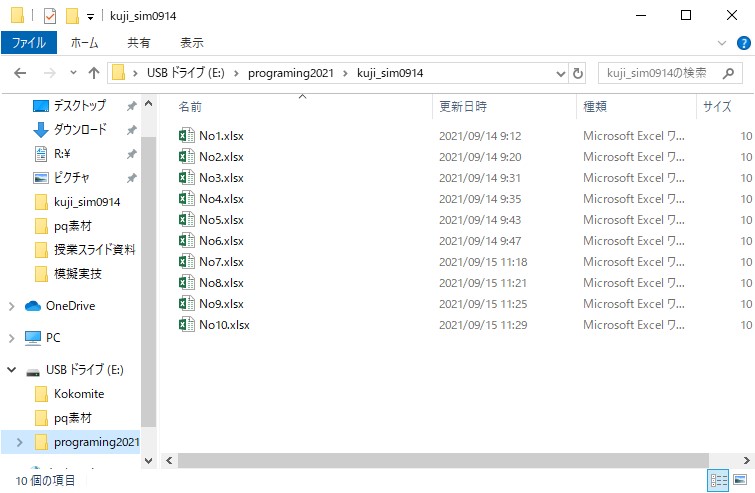Viewport: 755px width, 493px height.
Task: Open the ファイル menu
Action: (x=29, y=43)
